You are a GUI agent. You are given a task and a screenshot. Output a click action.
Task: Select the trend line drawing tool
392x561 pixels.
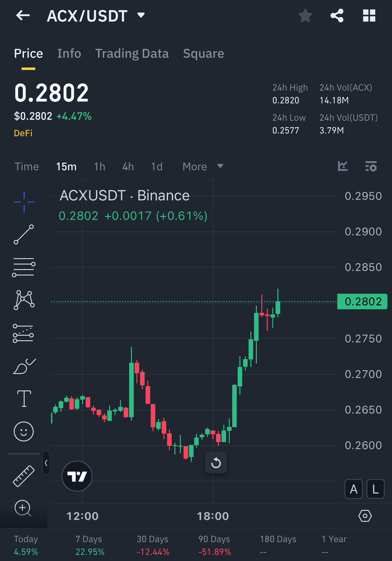pos(23,234)
